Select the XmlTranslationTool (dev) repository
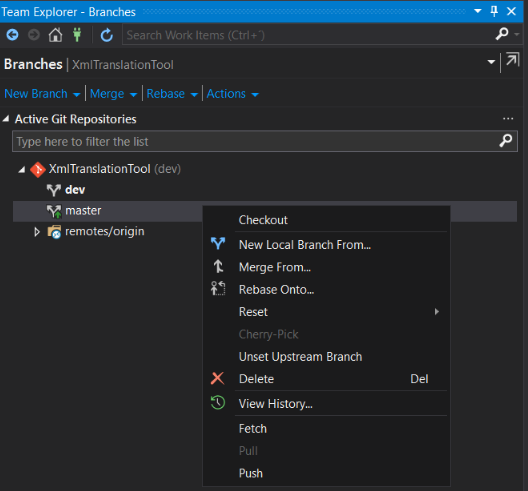 pyautogui.click(x=114, y=169)
